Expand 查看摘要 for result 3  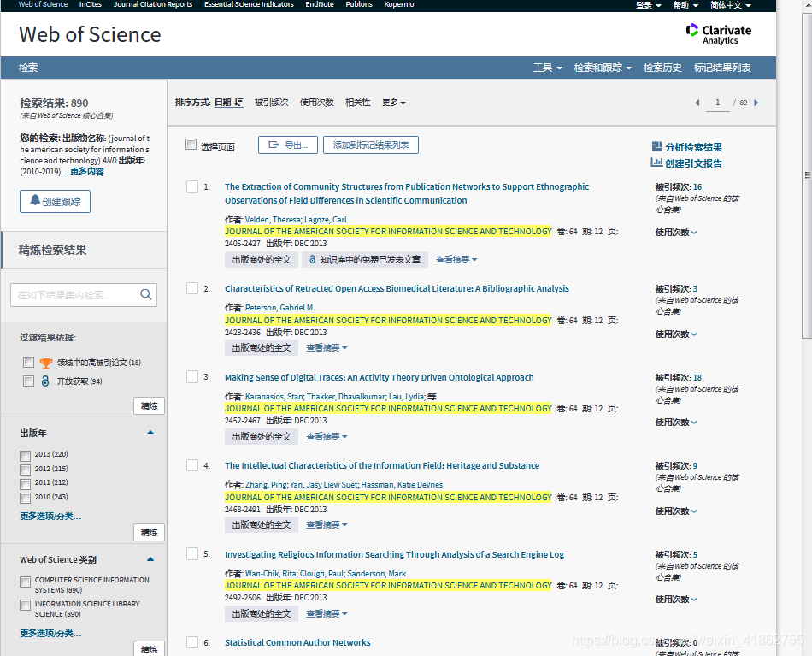[x=327, y=437]
